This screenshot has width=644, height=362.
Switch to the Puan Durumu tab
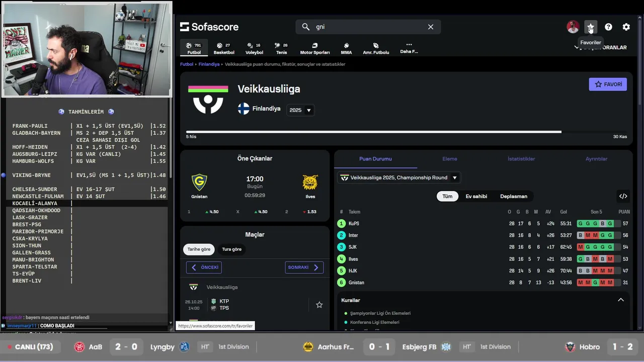tap(375, 159)
